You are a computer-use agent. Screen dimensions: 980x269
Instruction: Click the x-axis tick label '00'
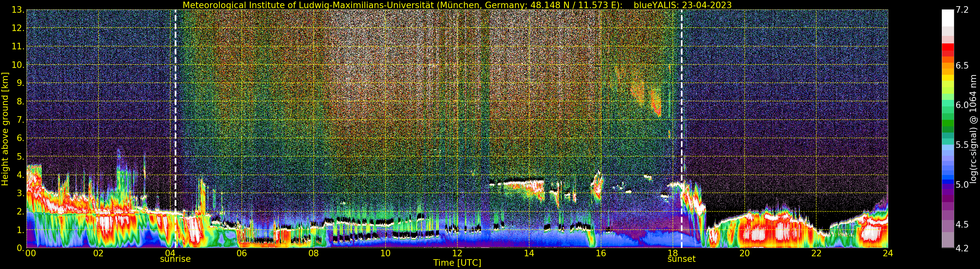click(x=30, y=253)
